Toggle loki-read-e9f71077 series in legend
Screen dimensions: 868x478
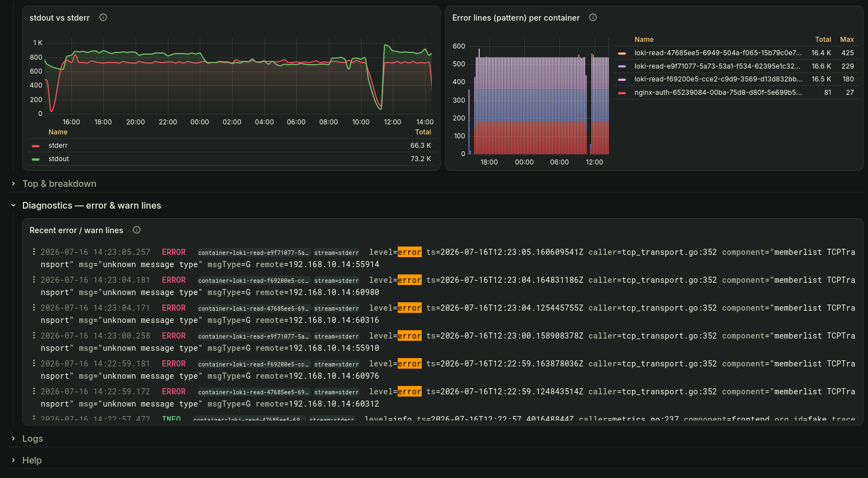pyautogui.click(x=718, y=66)
